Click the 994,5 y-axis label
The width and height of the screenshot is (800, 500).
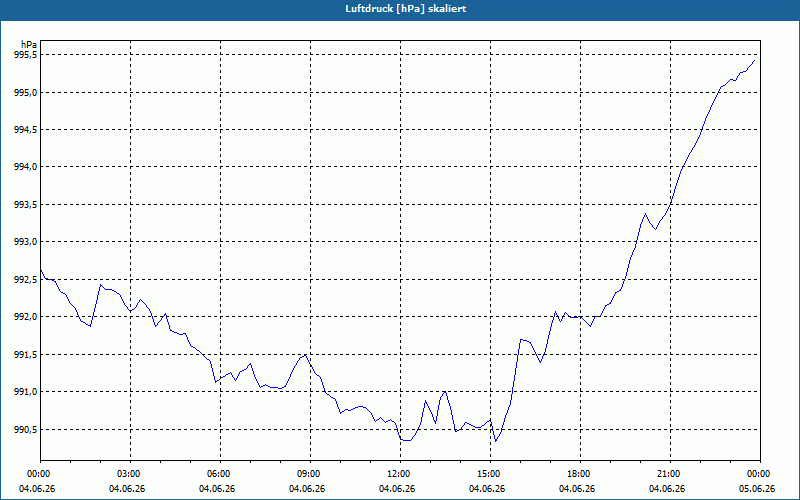tap(25, 130)
